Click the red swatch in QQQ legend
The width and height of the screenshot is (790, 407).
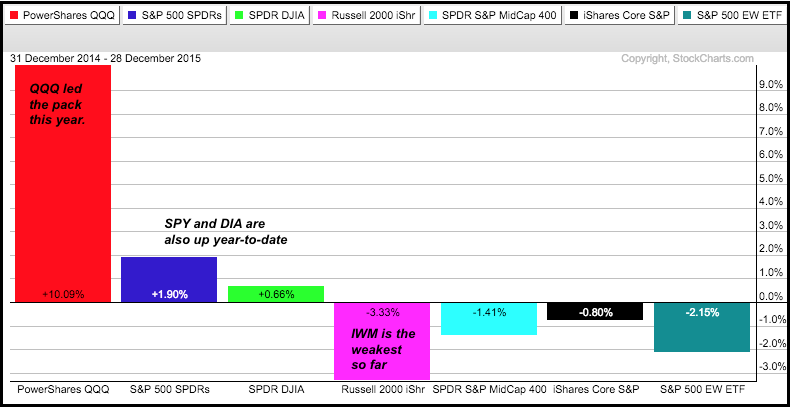point(15,16)
